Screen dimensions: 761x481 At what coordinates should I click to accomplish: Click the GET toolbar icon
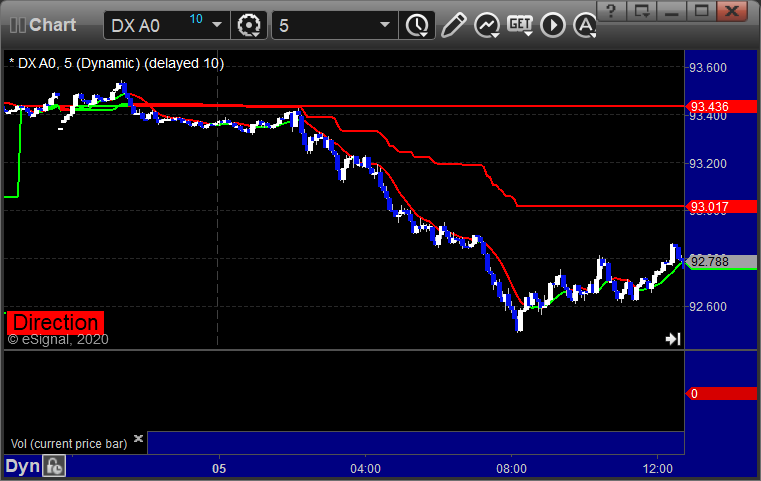pyautogui.click(x=520, y=25)
